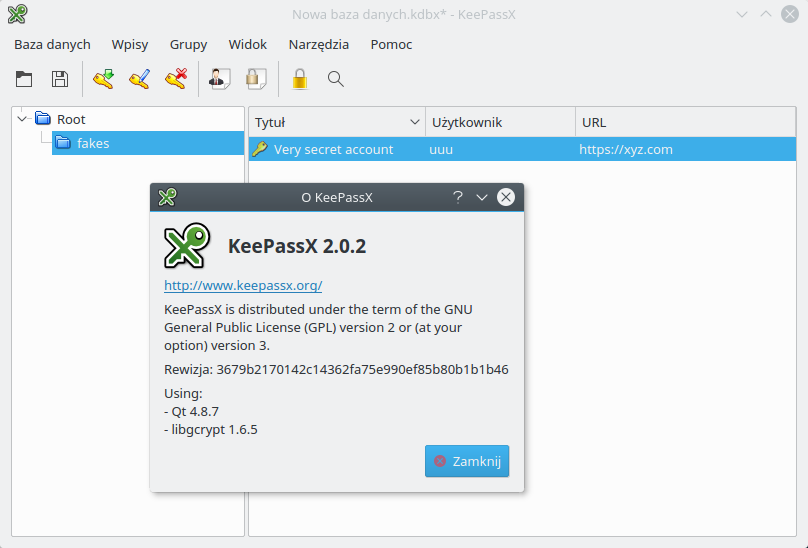This screenshot has width=808, height=548.
Task: Click the https://xyz.com URL cell
Action: tap(626, 149)
